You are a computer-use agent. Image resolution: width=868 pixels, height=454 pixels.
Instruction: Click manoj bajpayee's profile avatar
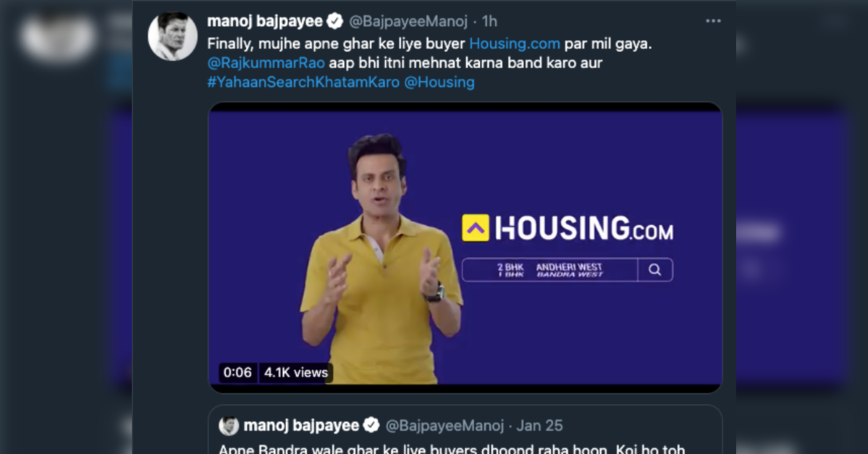coord(173,36)
